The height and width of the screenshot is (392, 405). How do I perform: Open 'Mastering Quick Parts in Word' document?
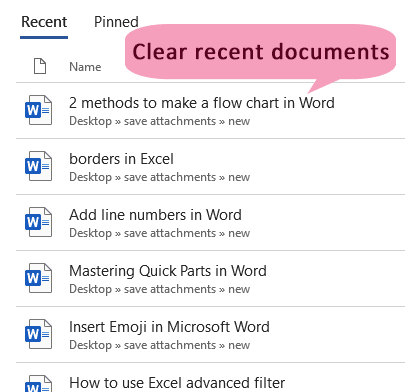pyautogui.click(x=168, y=271)
